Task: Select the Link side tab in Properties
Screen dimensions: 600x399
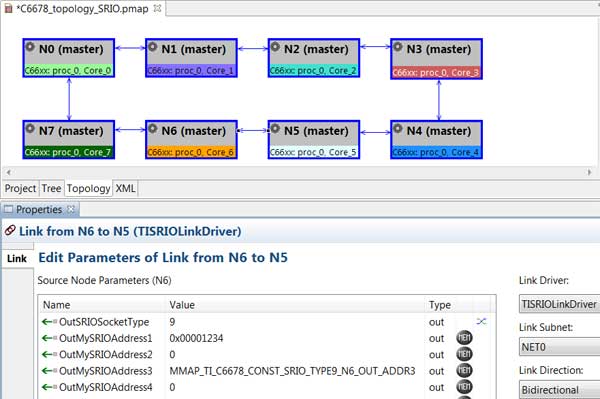Action: 17,259
